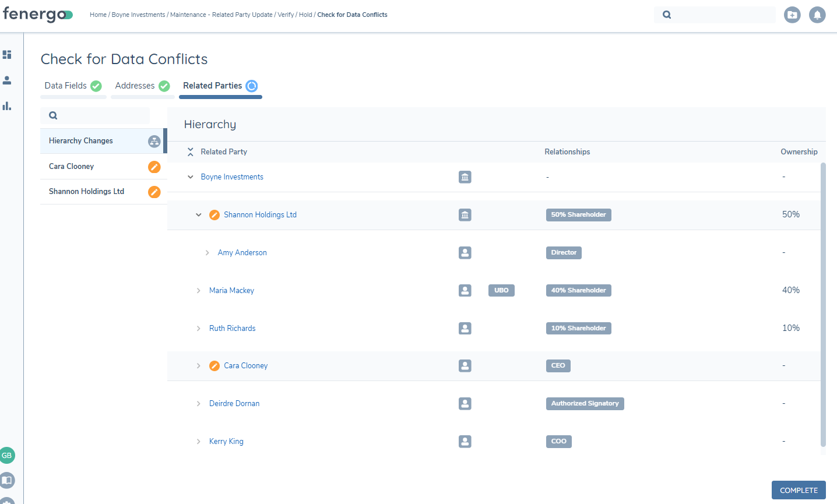Open the clients icon in the left sidebar
This screenshot has height=504, width=837.
point(7,80)
